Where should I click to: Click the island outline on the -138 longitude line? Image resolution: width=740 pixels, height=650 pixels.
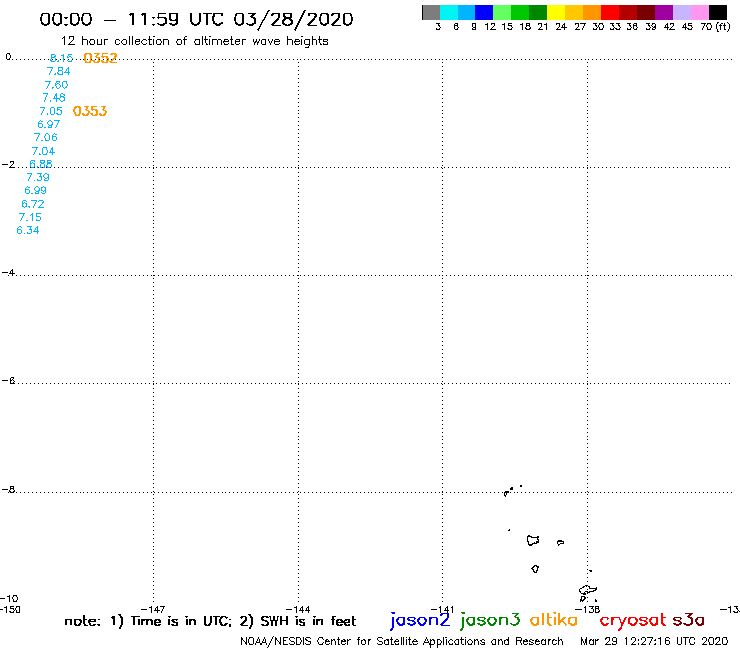[x=588, y=592]
